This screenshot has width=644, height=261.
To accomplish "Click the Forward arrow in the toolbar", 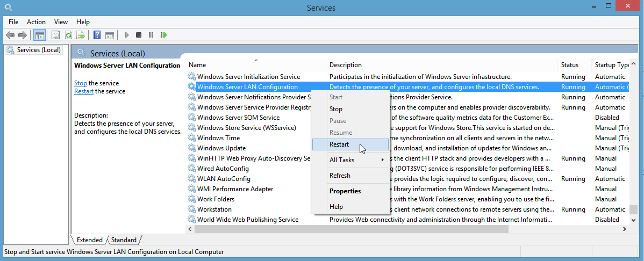I will point(23,35).
